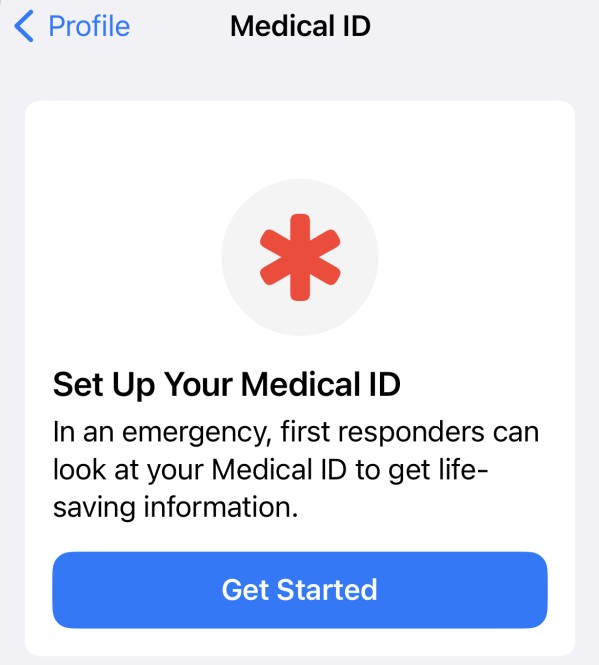Image resolution: width=599 pixels, height=665 pixels.
Task: Tap the navigation bar beside Medical ID title
Action: [484, 26]
